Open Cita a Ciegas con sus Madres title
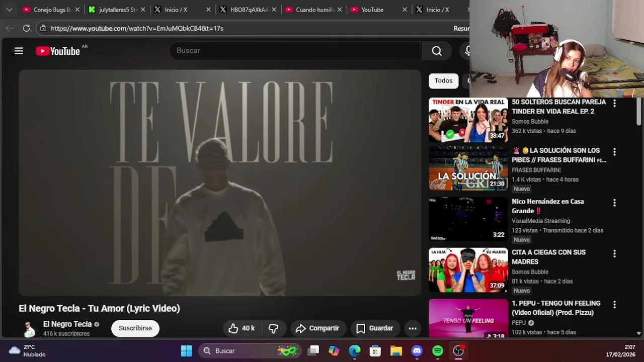The image size is (644, 362). (548, 257)
